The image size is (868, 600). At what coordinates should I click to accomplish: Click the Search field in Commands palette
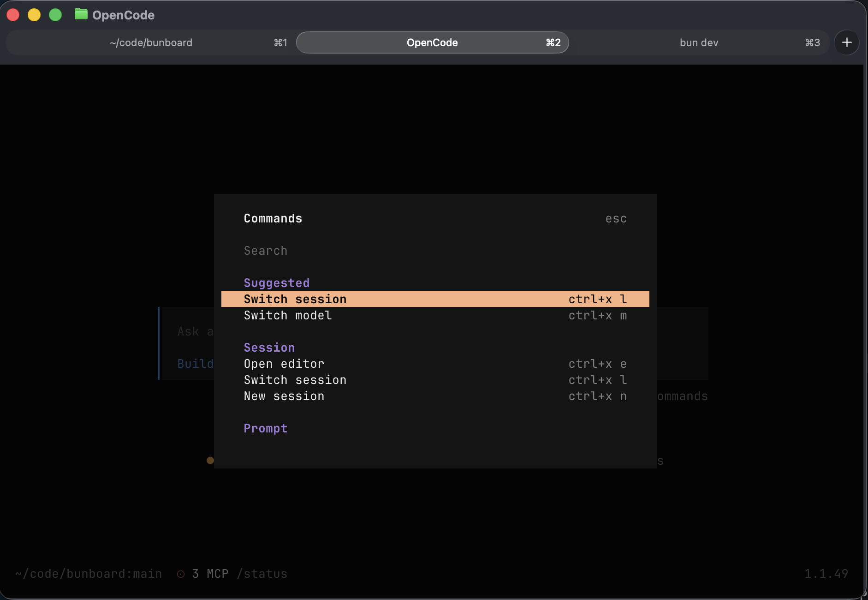(x=435, y=251)
